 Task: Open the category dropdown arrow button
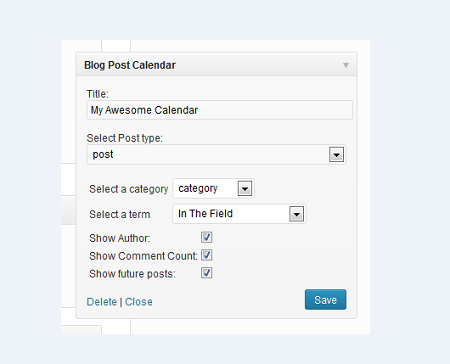coord(245,189)
